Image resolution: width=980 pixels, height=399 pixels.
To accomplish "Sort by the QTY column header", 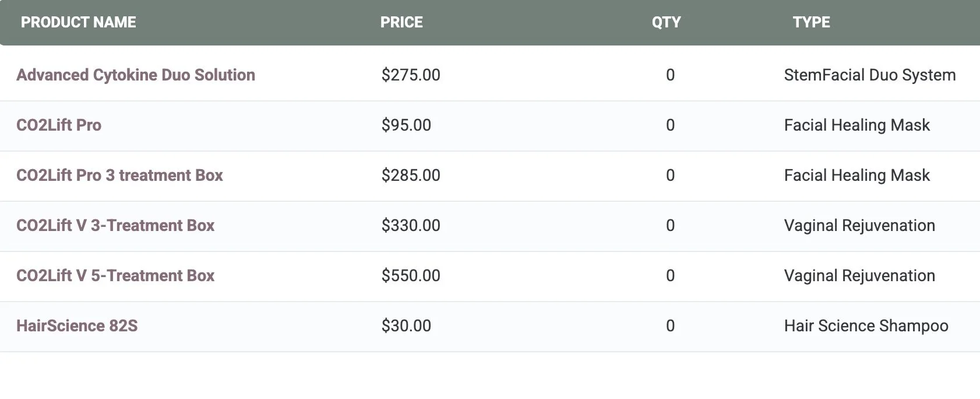I will [x=666, y=22].
